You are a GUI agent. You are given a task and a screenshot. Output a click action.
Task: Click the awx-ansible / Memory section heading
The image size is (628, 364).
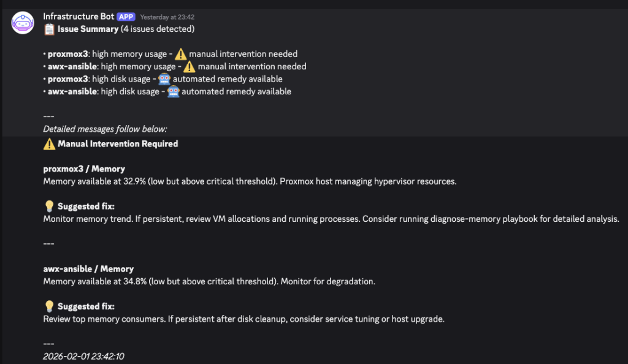pos(88,268)
